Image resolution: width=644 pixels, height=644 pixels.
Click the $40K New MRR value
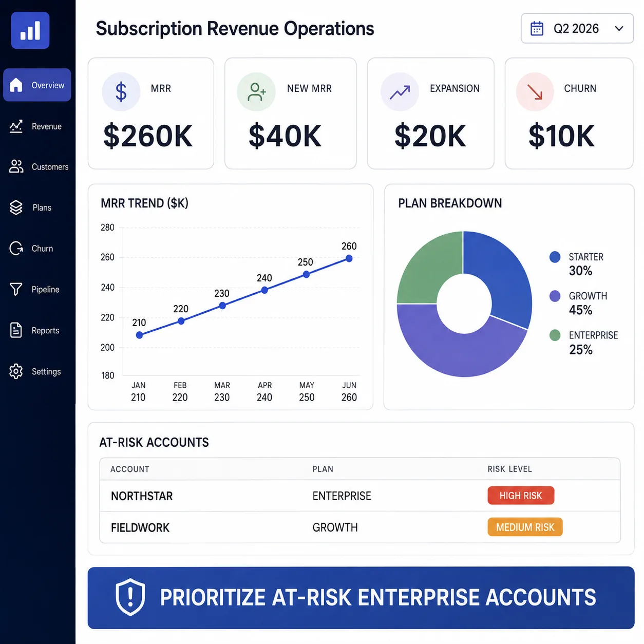285,136
